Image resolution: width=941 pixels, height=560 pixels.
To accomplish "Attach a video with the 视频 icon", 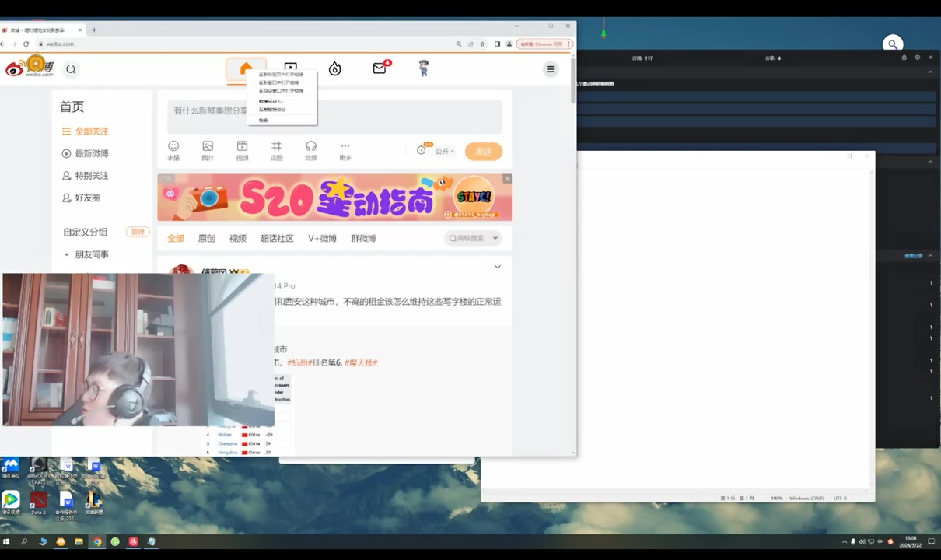I will click(242, 151).
